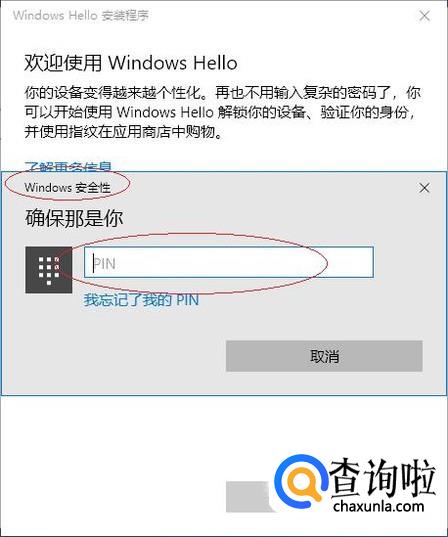Click the half-hidden gray button behind the logo
Viewport: 448px width, 537px height.
251,497
